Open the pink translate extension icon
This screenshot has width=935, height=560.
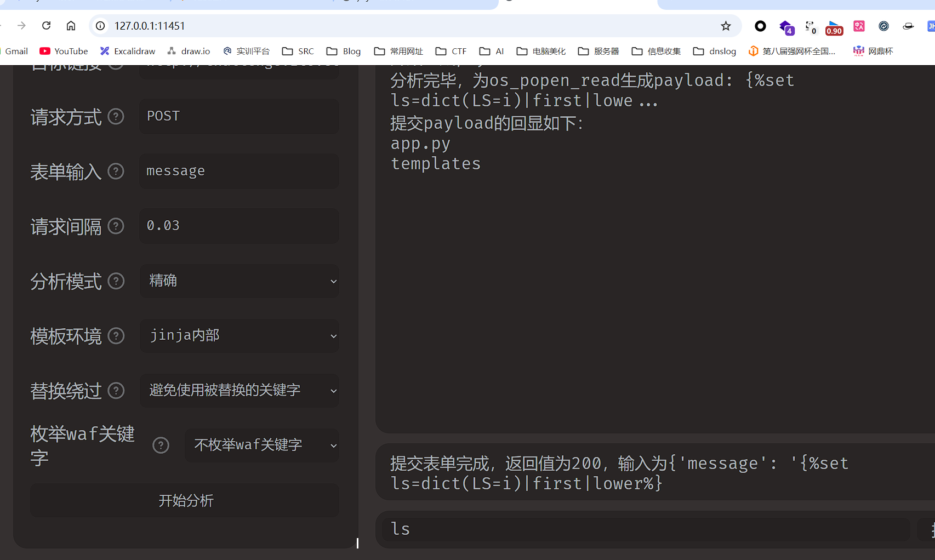[859, 26]
